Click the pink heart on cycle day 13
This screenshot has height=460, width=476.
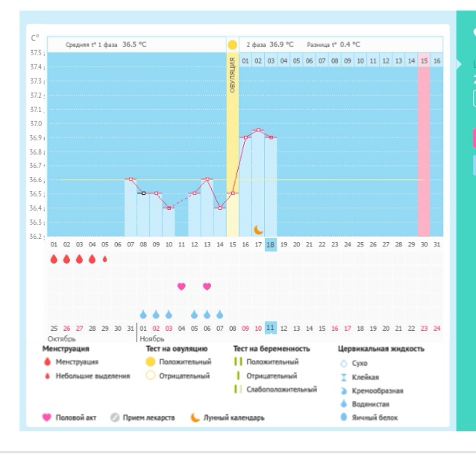point(207,286)
